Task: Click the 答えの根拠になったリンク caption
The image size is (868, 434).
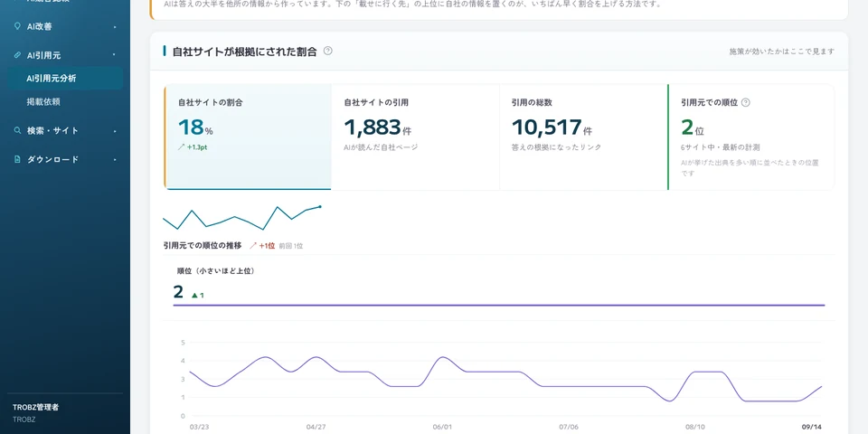Action: pos(556,147)
